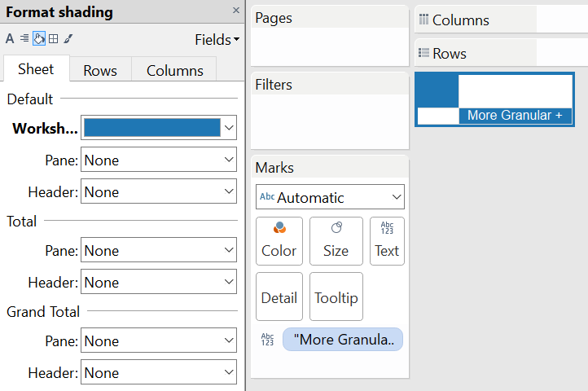Switch to the Format Alignment icon
Viewport: 588px width, 391px height.
tap(24, 38)
